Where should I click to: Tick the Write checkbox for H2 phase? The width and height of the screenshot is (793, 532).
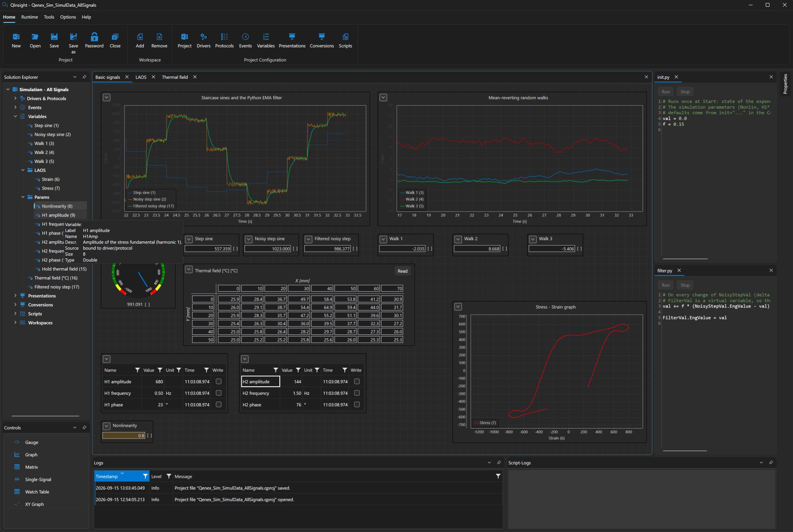pyautogui.click(x=357, y=405)
